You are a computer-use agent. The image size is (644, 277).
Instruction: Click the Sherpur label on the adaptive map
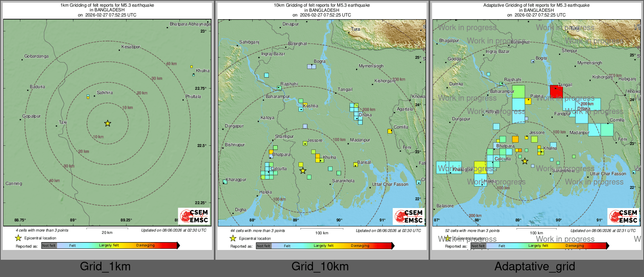tap(570, 51)
